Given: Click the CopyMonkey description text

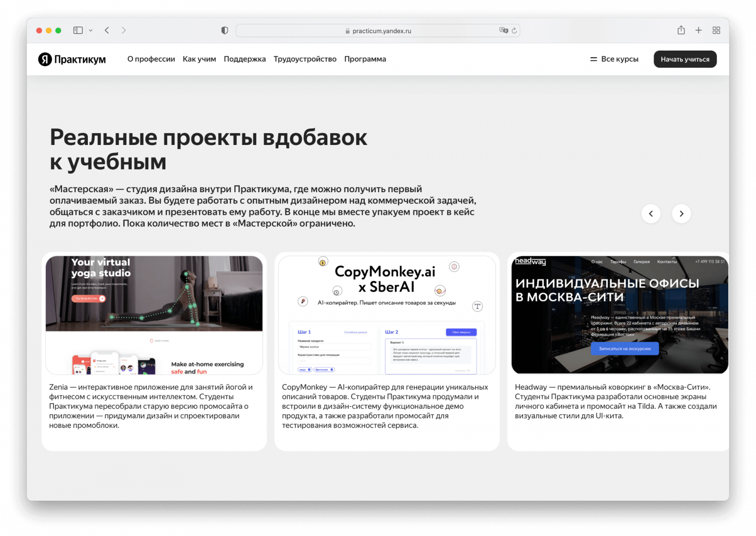Looking at the screenshot, I should 385,406.
